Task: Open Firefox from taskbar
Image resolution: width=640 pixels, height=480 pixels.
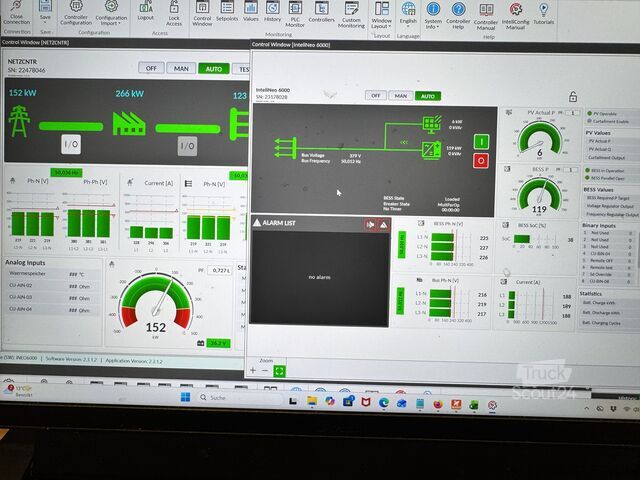Action: click(438, 404)
